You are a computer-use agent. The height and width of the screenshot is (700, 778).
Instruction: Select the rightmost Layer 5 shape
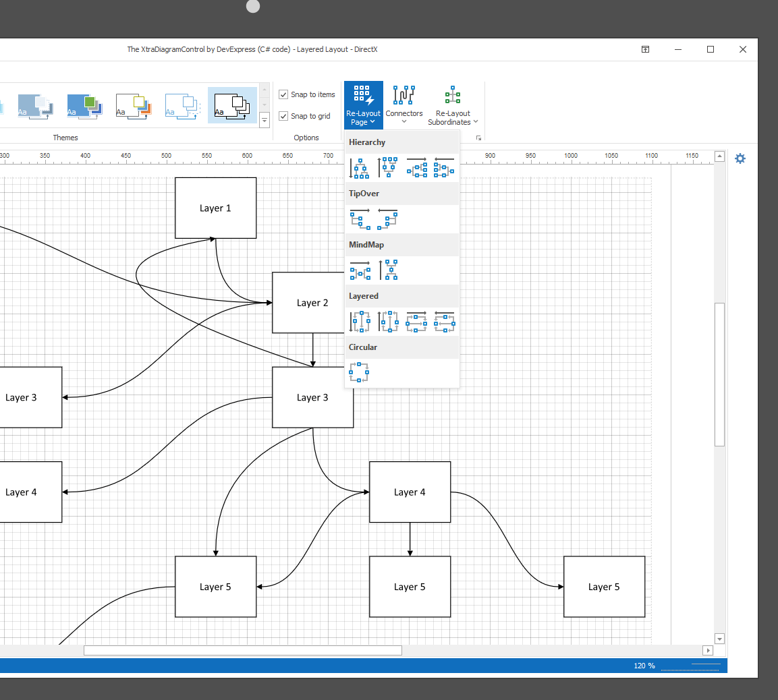605,587
